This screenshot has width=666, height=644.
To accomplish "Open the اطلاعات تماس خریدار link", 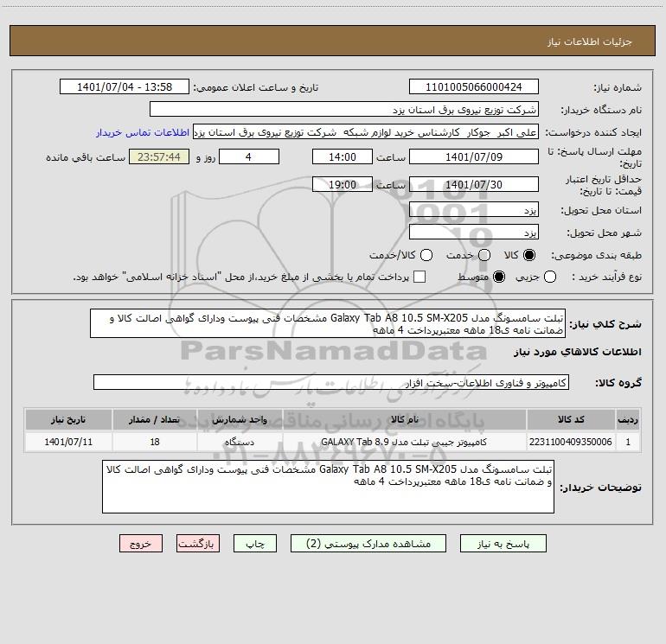I will pos(143,132).
